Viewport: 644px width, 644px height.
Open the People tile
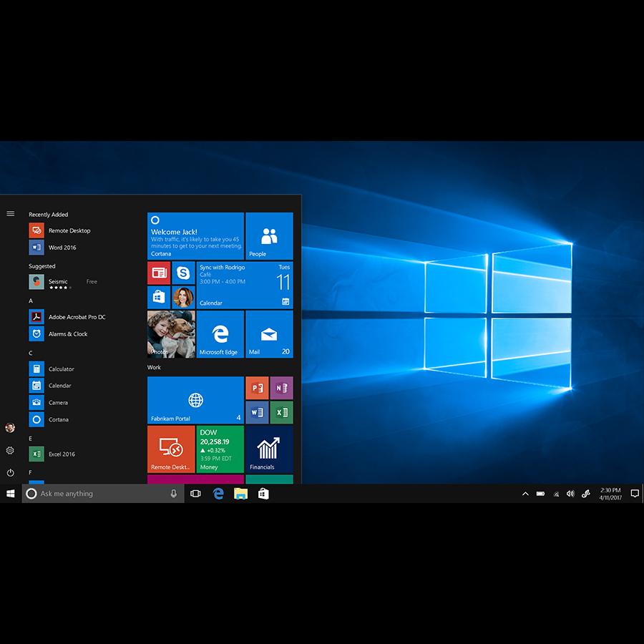269,235
